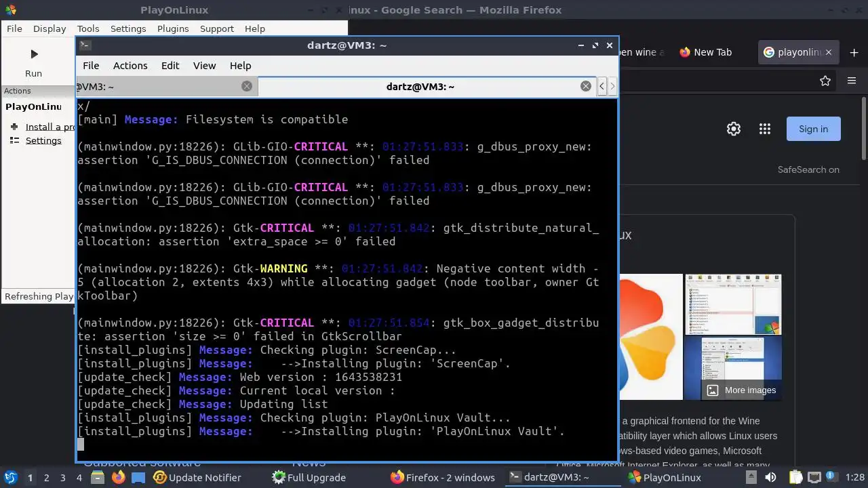Click the plus icon beside Install a program

pyautogui.click(x=14, y=127)
